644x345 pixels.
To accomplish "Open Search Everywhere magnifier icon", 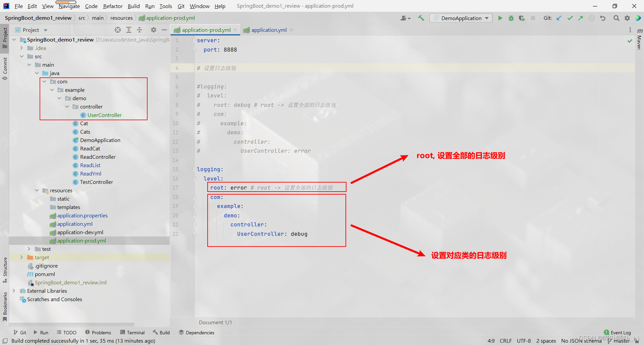I will coord(616,18).
